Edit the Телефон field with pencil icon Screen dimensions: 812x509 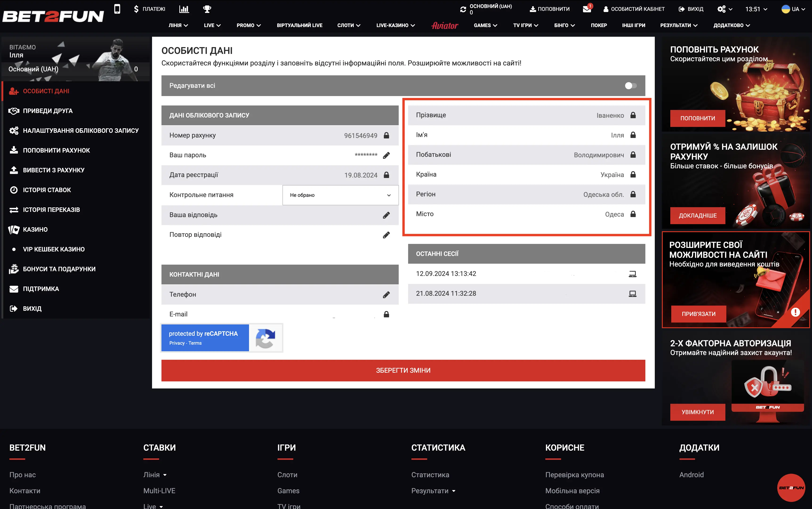[386, 295]
